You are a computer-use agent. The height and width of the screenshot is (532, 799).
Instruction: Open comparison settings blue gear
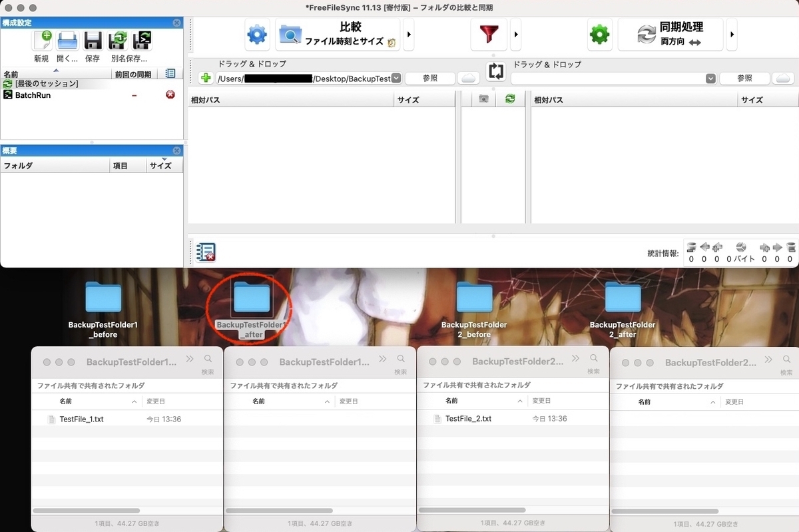click(258, 35)
